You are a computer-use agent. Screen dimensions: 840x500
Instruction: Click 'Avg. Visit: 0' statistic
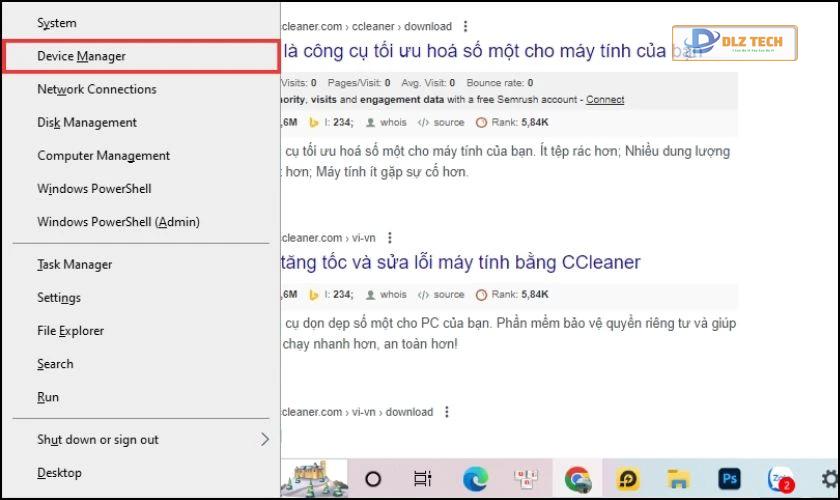[x=428, y=83]
